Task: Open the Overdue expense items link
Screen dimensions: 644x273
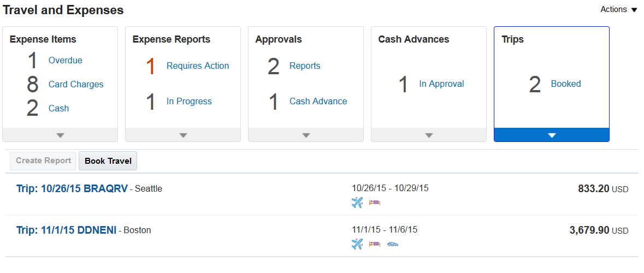Action: pos(66,61)
